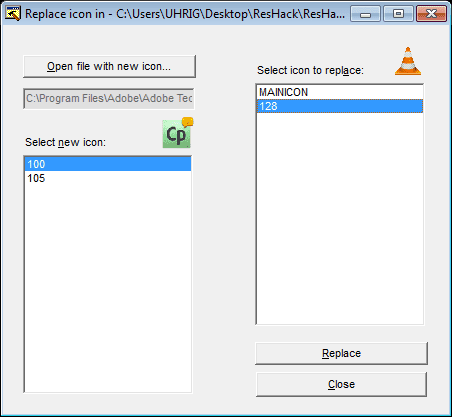Viewport: 452px width, 417px height.
Task: Click blank area below 105 in list
Action: [108, 287]
